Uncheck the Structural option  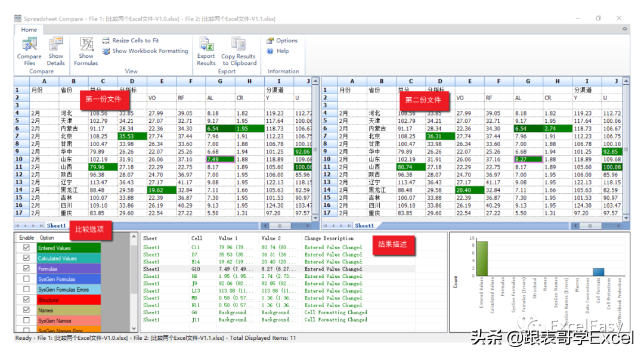pyautogui.click(x=26, y=299)
